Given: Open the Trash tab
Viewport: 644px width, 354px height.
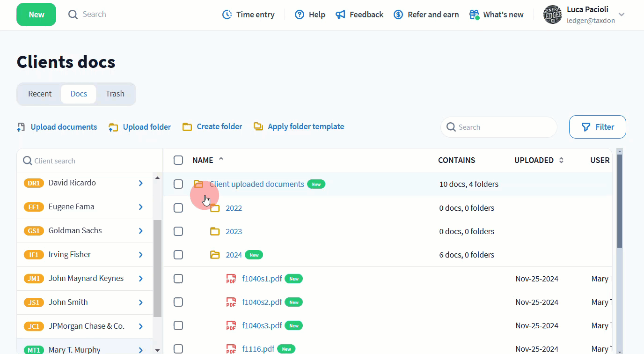Looking at the screenshot, I should [115, 94].
